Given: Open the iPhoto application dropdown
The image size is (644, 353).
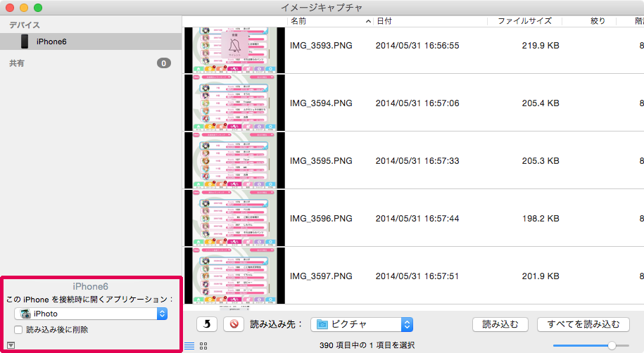Looking at the screenshot, I should 91,314.
